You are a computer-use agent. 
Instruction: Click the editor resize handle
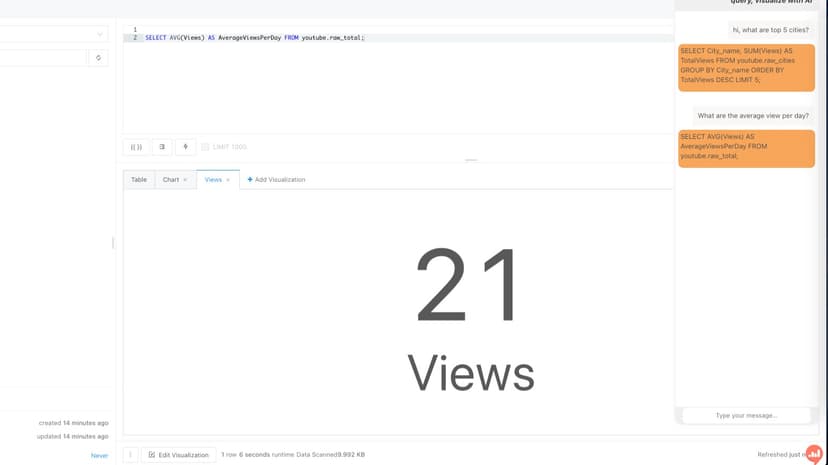tap(471, 160)
